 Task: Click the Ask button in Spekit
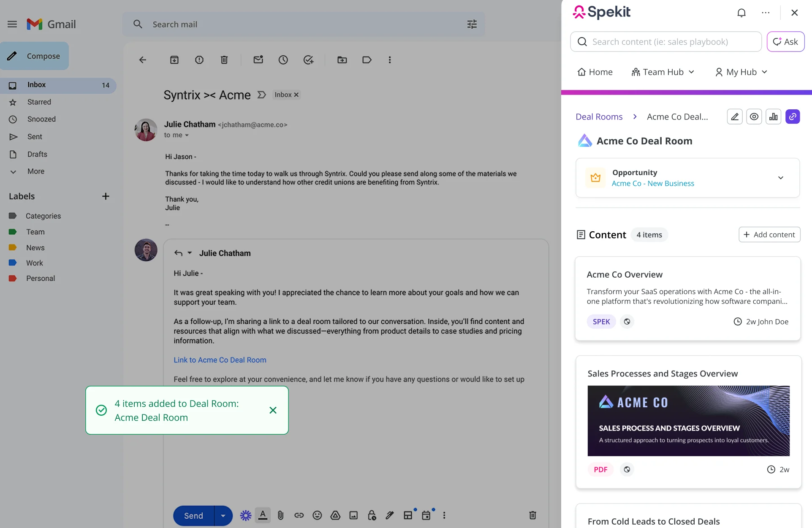[x=785, y=42]
